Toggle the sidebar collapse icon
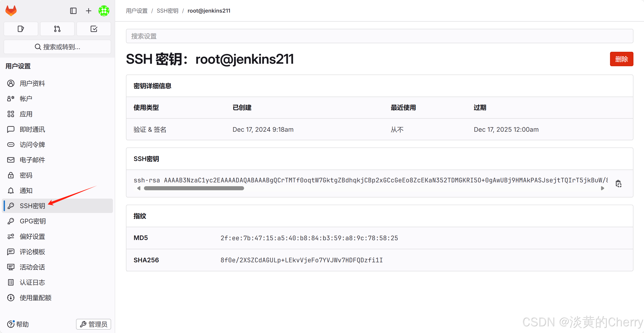This screenshot has height=333, width=644. (x=73, y=11)
